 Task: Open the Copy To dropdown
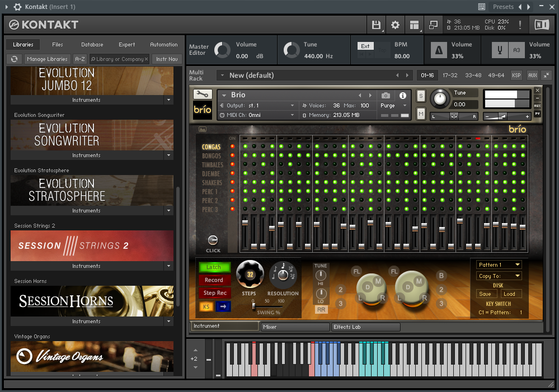499,276
